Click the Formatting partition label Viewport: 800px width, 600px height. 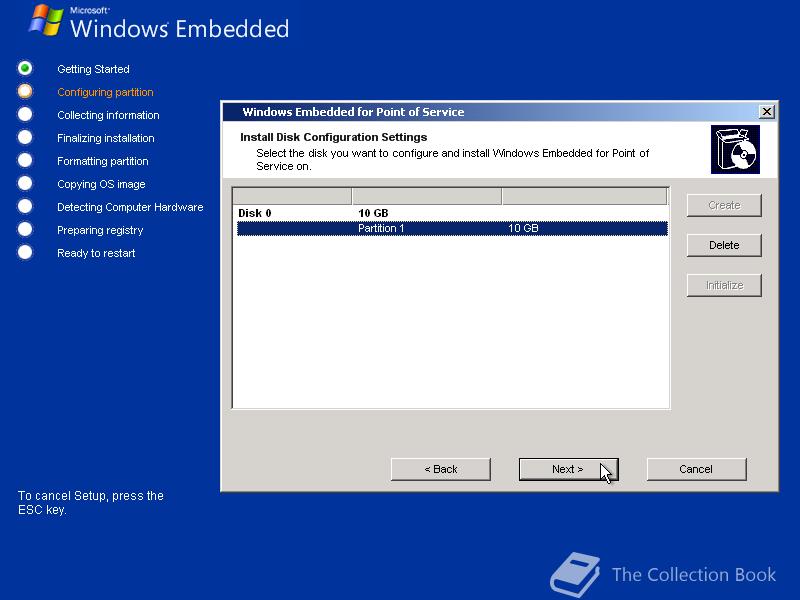click(103, 161)
